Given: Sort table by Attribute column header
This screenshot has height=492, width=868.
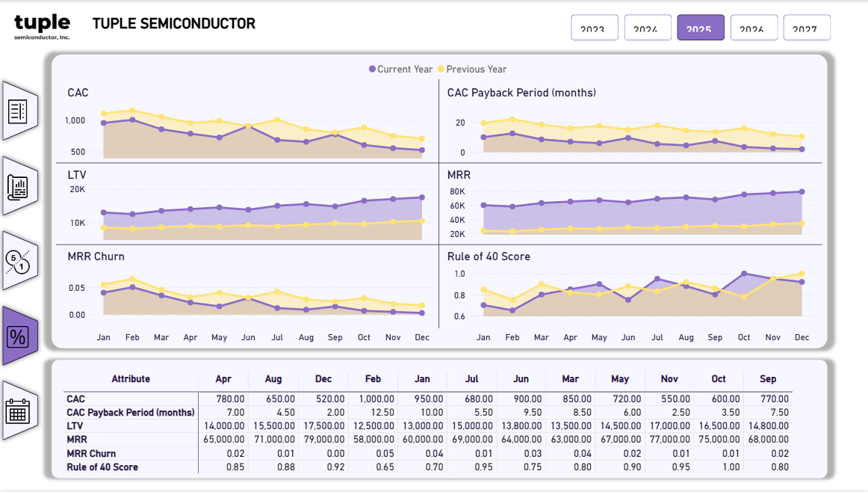Looking at the screenshot, I should click(131, 379).
